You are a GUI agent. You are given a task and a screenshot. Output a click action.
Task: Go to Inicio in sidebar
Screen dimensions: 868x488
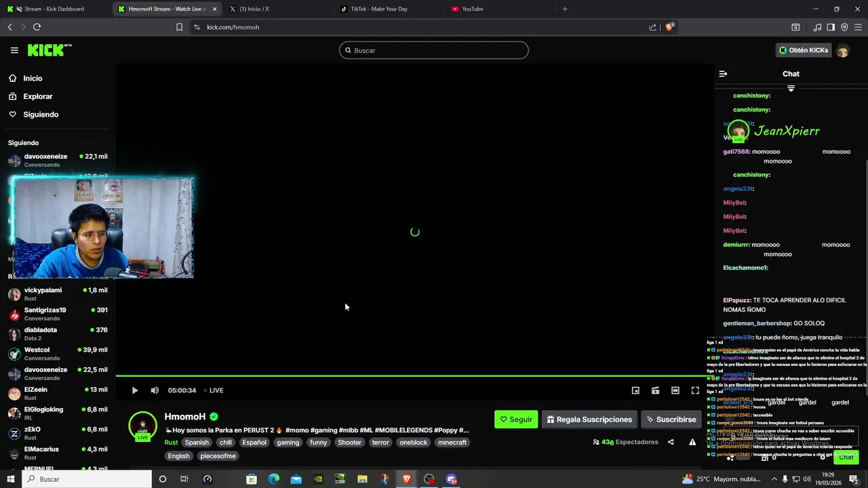click(33, 79)
